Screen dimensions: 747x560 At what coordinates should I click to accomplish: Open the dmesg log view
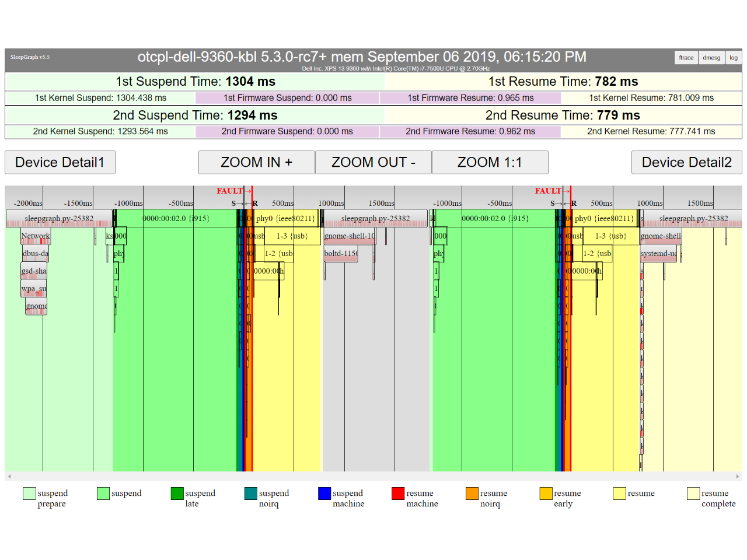click(x=711, y=58)
